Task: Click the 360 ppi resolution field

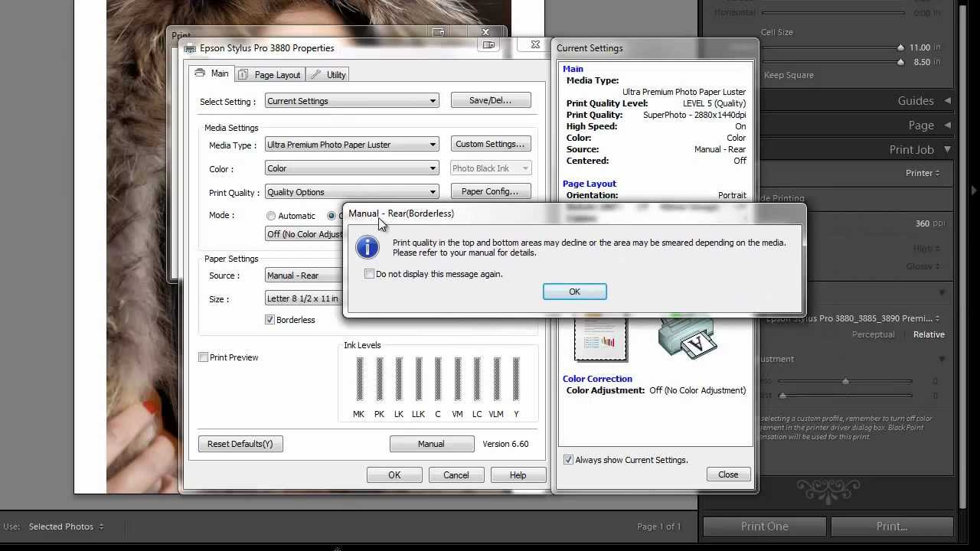Action: [x=923, y=223]
